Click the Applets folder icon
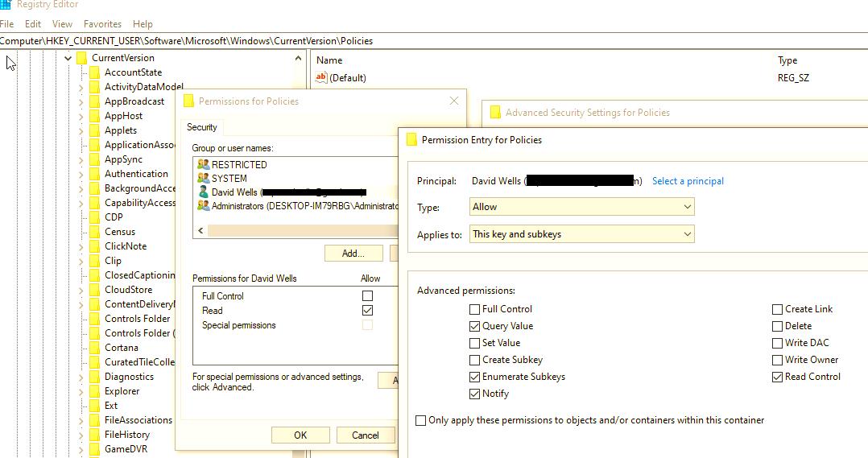The width and height of the screenshot is (868, 458). click(95, 130)
